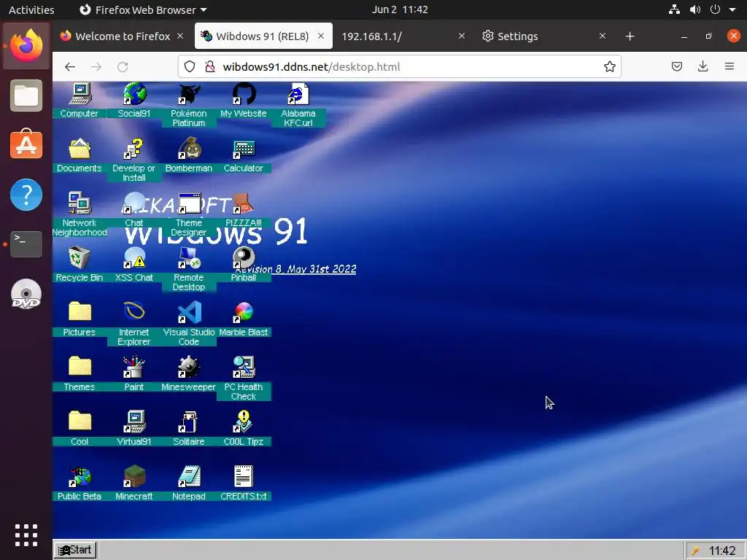Show insecure connection padlock info
The width and height of the screenshot is (747, 560).
click(x=209, y=66)
